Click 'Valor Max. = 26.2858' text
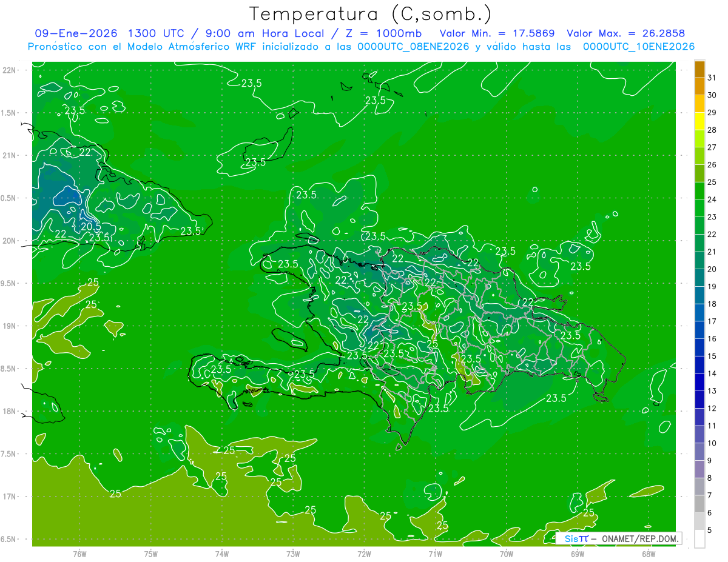Image resolution: width=728 pixels, height=562 pixels. (625, 33)
